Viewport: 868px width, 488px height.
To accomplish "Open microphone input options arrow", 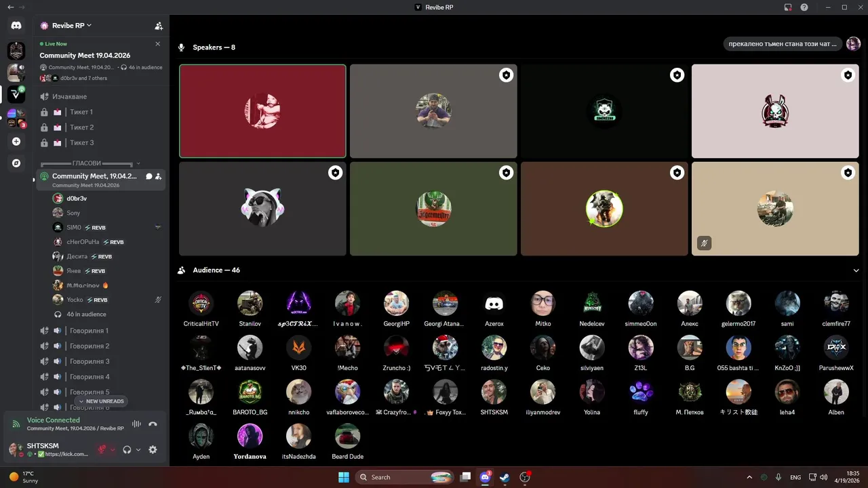I will [x=113, y=449].
